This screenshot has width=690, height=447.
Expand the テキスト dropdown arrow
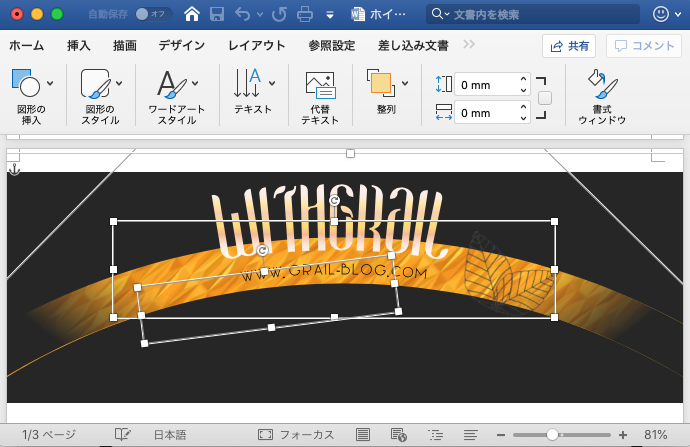pyautogui.click(x=272, y=83)
